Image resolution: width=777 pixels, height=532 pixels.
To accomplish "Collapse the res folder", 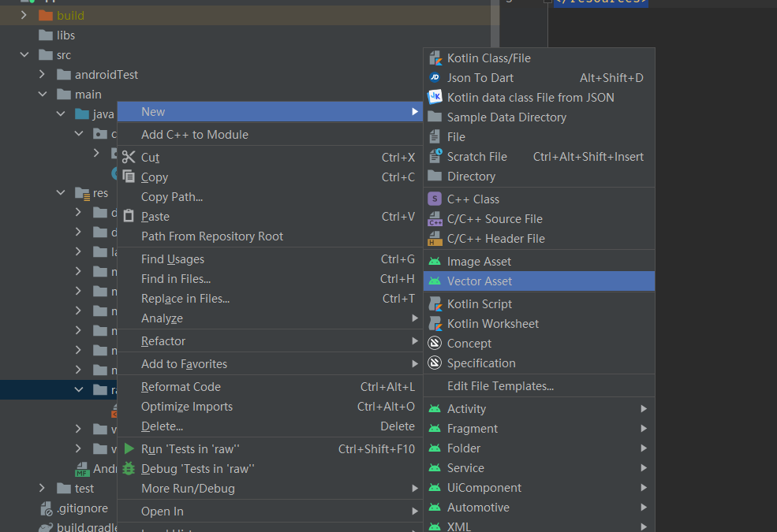I will (61, 192).
